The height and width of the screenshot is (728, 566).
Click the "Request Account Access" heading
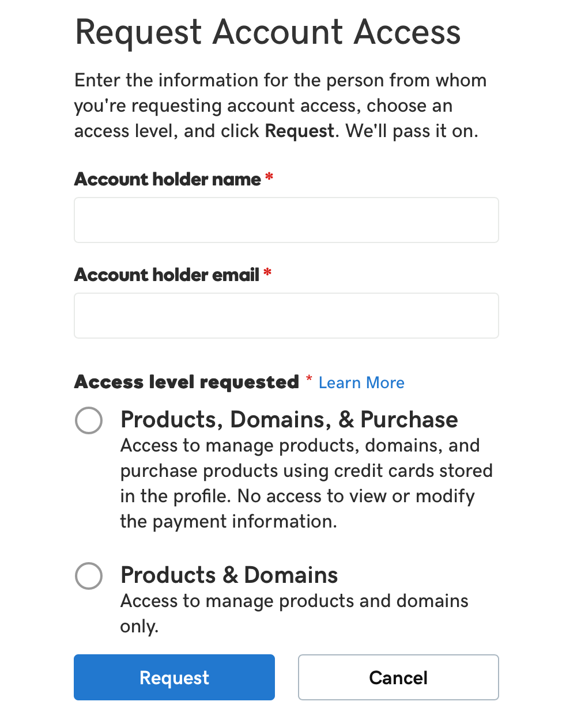pos(267,32)
